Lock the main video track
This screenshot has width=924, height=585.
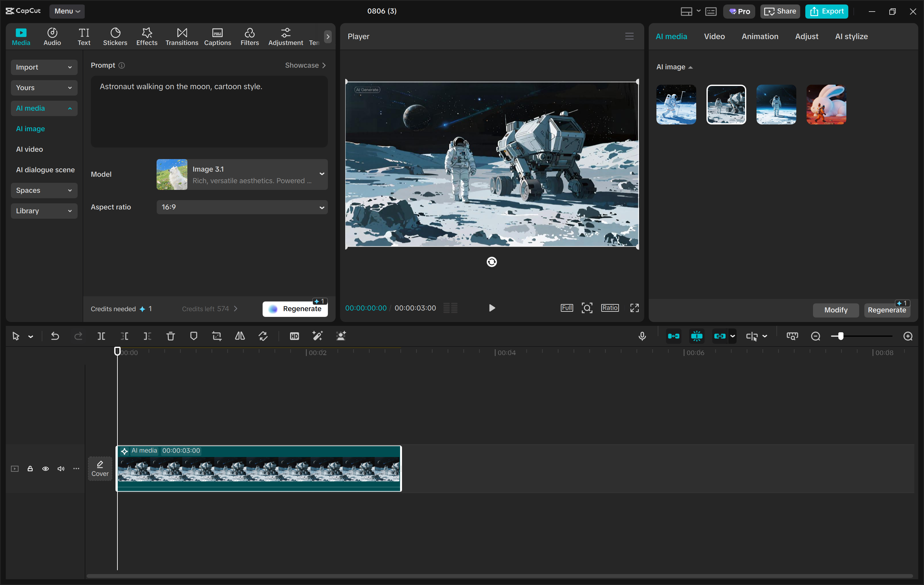point(30,468)
